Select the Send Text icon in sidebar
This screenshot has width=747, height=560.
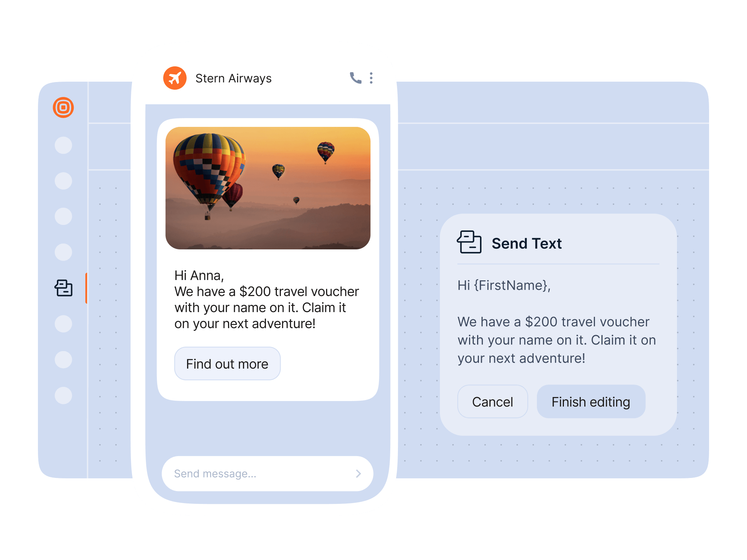click(64, 288)
